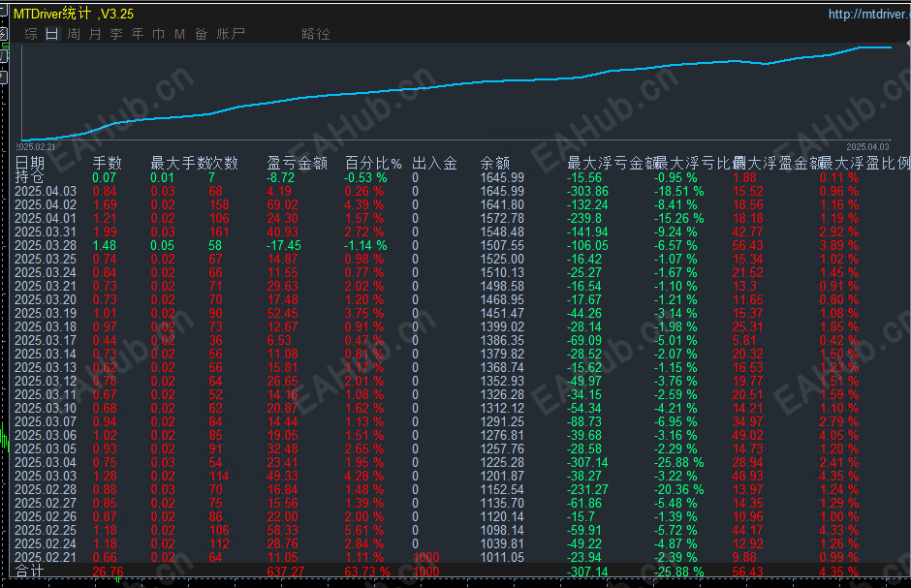Select the 2025.03.11 date row
The height and width of the screenshot is (588, 911).
[x=46, y=394]
